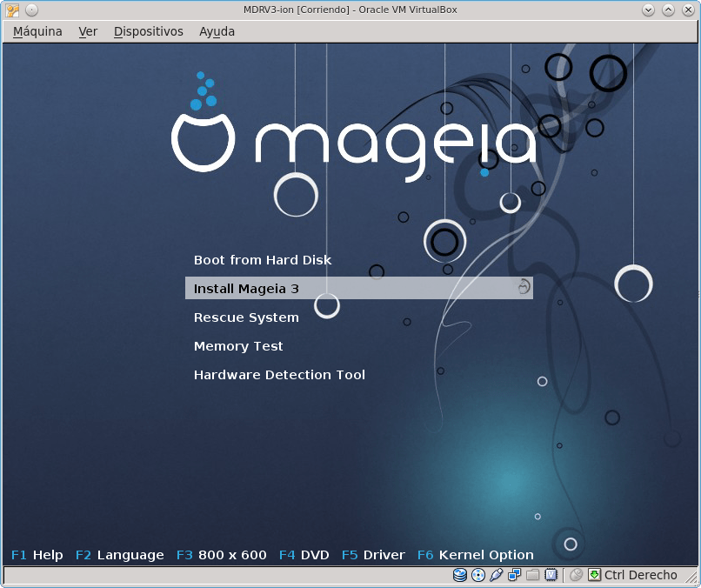Click the mouse integration status icon
The width and height of the screenshot is (701, 588).
[577, 575]
